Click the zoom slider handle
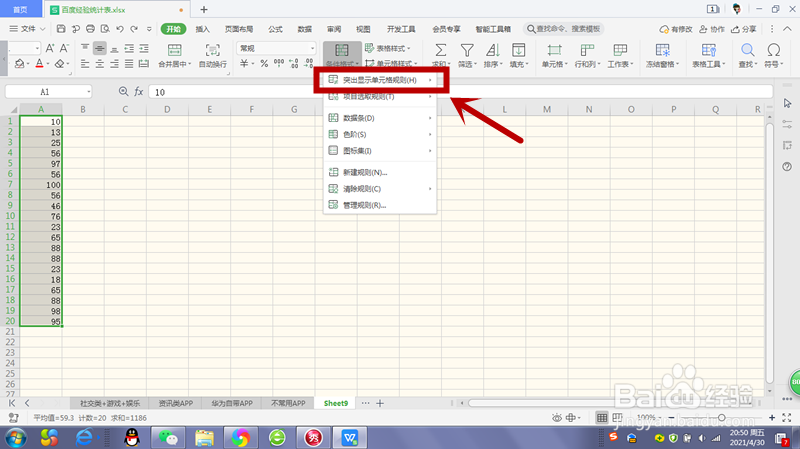 pos(721,417)
